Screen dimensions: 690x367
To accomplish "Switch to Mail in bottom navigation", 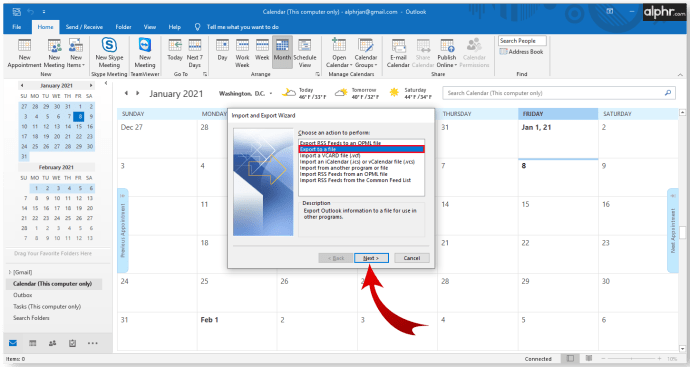I will click(x=13, y=343).
